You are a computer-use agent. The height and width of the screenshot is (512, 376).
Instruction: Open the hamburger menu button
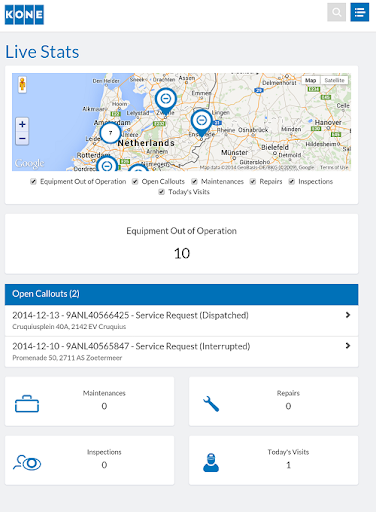(359, 12)
